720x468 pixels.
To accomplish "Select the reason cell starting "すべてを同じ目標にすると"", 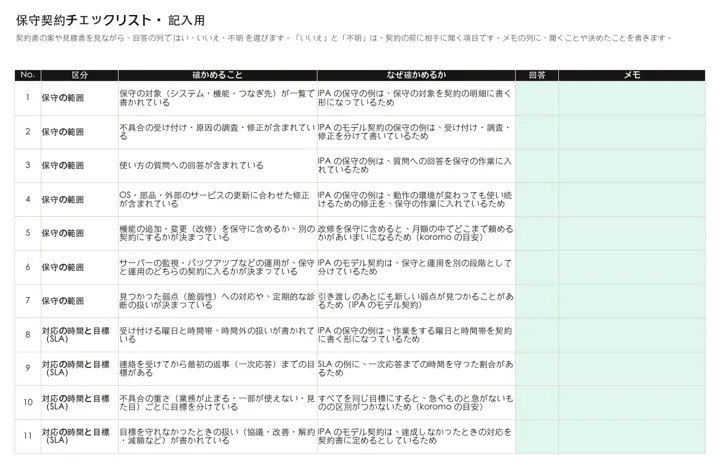I will (416, 402).
